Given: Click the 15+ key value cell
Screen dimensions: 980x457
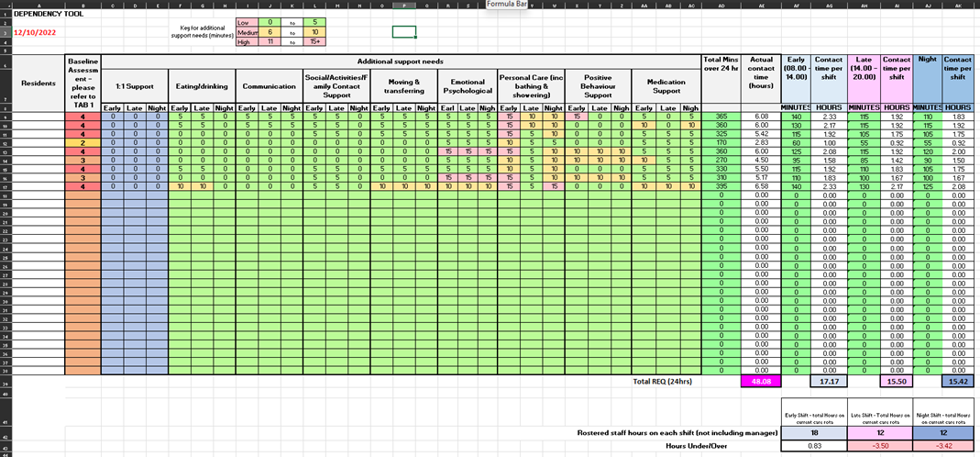Looking at the screenshot, I should [x=314, y=42].
